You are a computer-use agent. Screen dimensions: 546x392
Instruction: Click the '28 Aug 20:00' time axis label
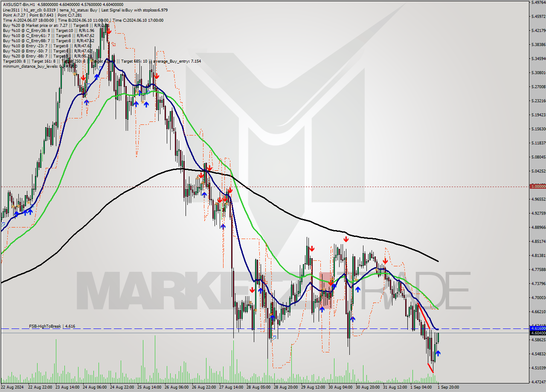[285, 387]
